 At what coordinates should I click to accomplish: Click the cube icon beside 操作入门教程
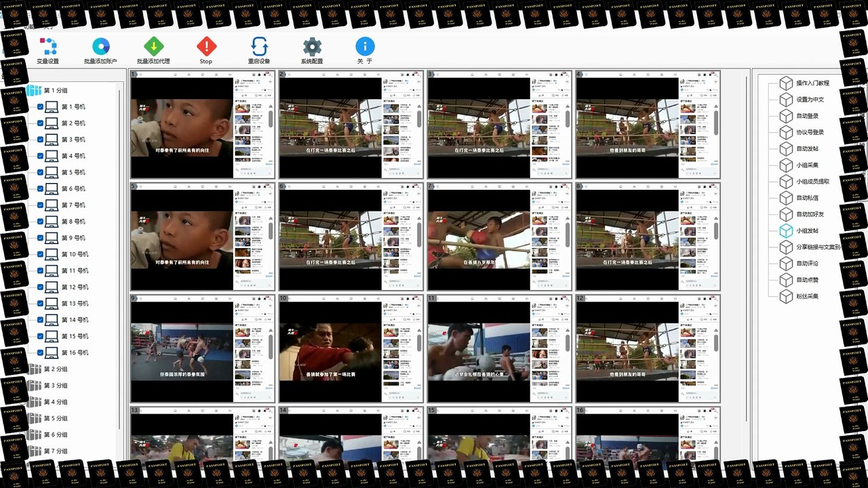coord(785,83)
